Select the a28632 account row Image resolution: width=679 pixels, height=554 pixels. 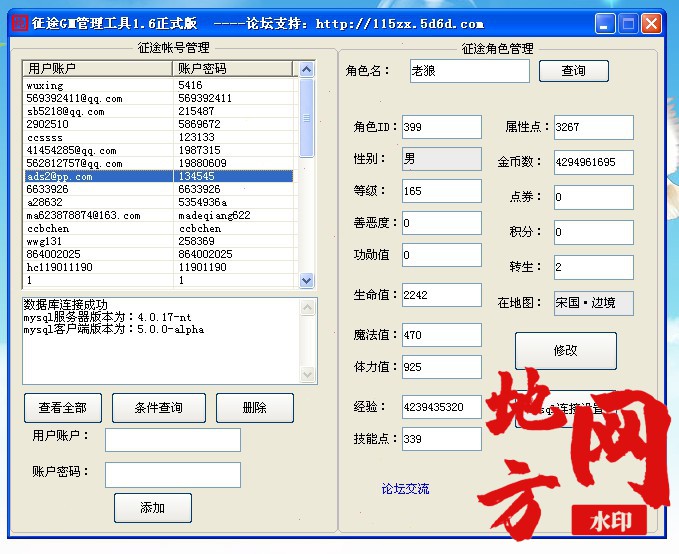click(159, 202)
